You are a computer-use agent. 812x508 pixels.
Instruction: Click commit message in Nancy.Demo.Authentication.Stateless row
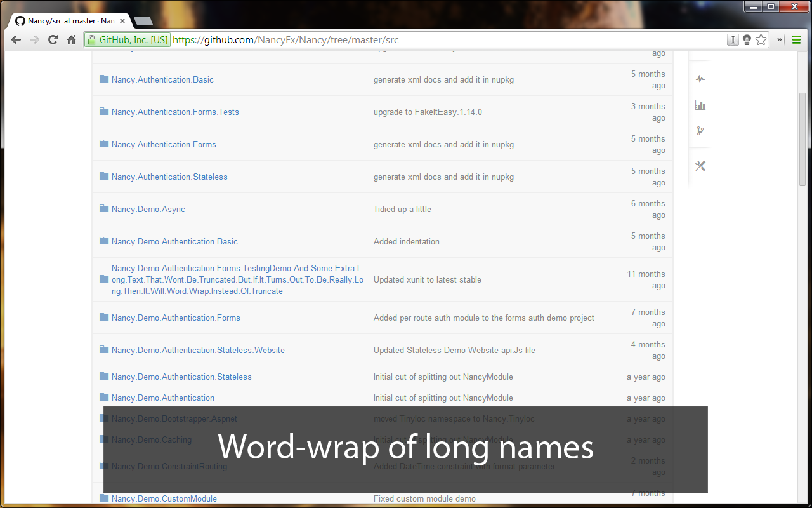click(443, 377)
